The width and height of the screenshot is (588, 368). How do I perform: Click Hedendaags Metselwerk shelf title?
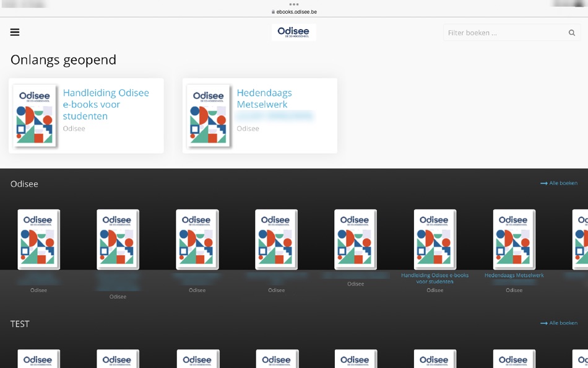point(514,275)
